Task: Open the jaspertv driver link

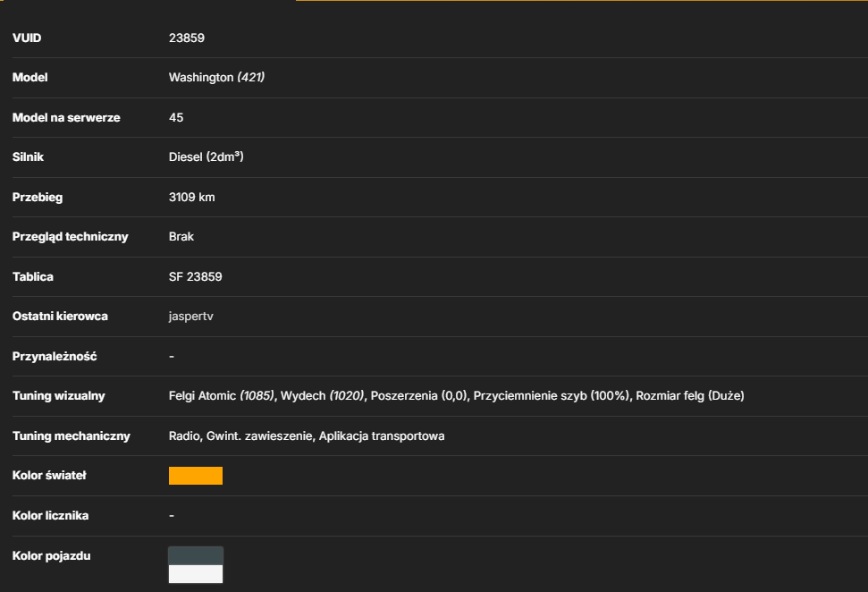Action: click(191, 317)
